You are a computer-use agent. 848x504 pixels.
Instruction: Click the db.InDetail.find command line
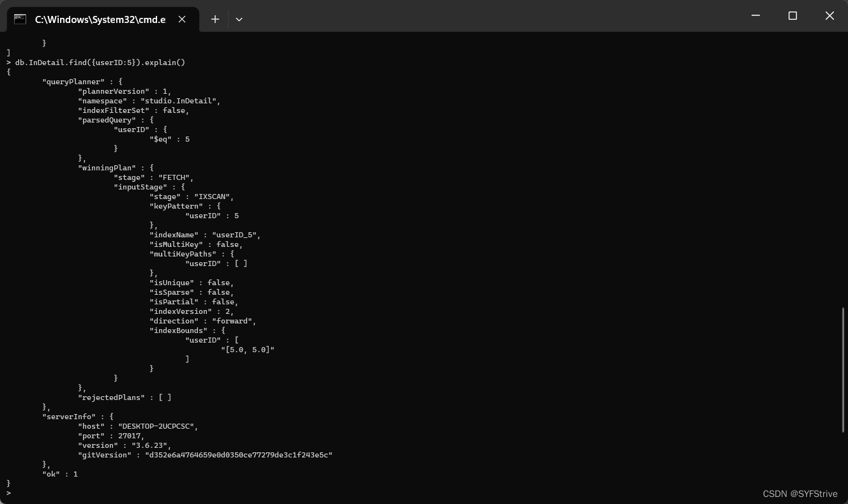click(x=96, y=63)
